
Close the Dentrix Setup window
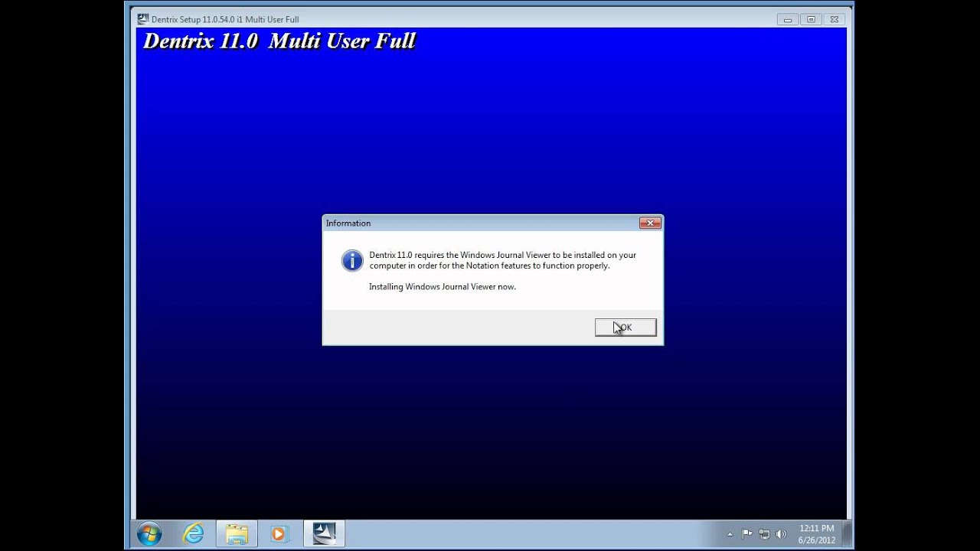[835, 19]
